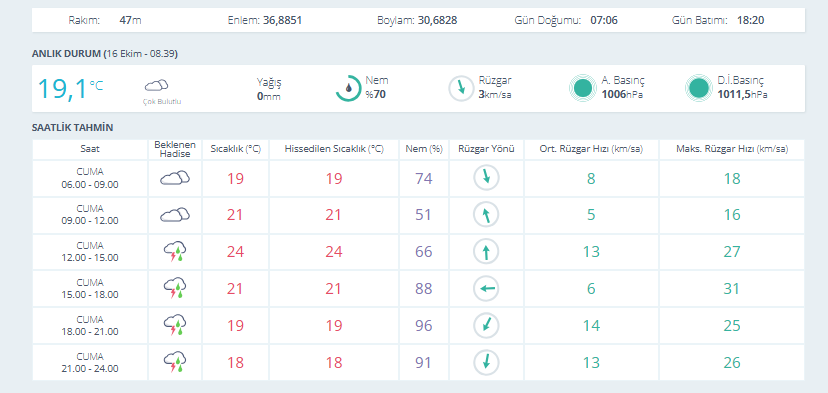Click the Boylam 30,6828 value
This screenshot has width=828, height=393.
pyautogui.click(x=437, y=21)
